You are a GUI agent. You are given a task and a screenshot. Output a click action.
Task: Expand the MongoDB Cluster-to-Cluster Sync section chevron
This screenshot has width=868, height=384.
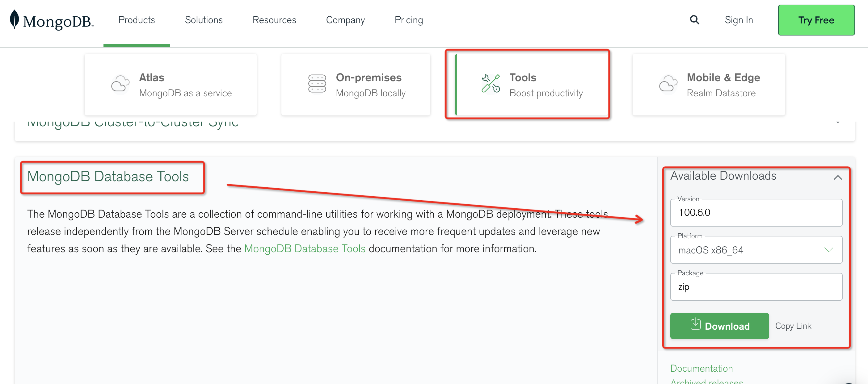click(x=838, y=123)
